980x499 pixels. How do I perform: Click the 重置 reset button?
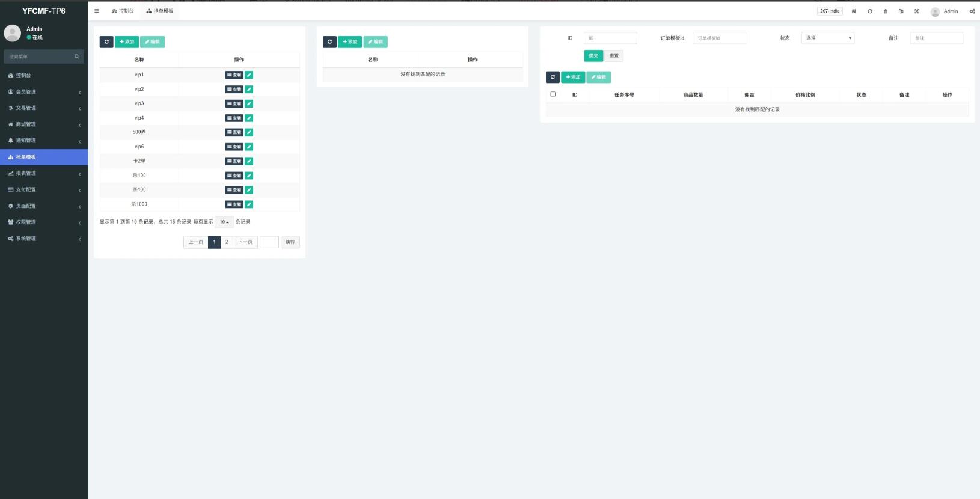(x=614, y=55)
